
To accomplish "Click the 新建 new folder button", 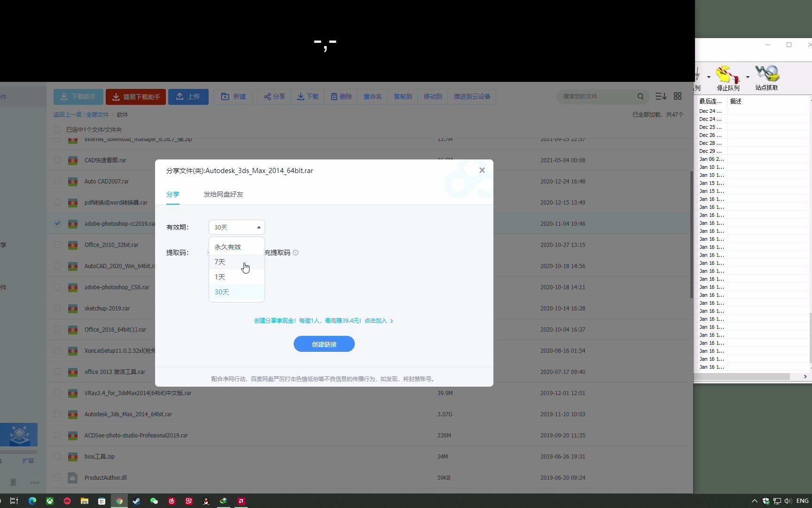I will (x=233, y=97).
